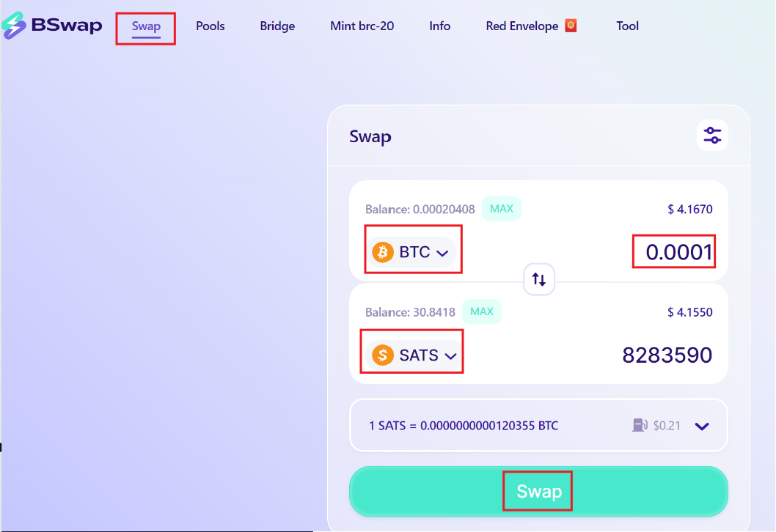Image resolution: width=776 pixels, height=532 pixels.
Task: Reverse swap direction with arrows icon
Action: click(x=538, y=279)
